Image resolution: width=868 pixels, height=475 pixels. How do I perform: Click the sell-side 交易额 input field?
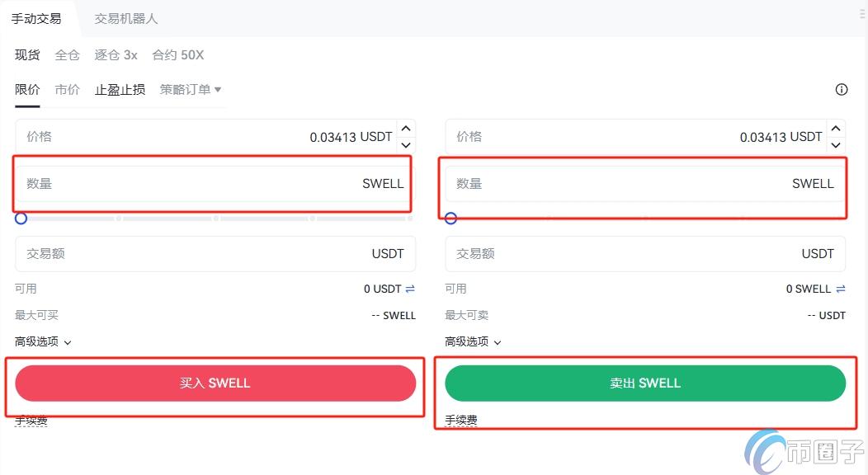[645, 253]
